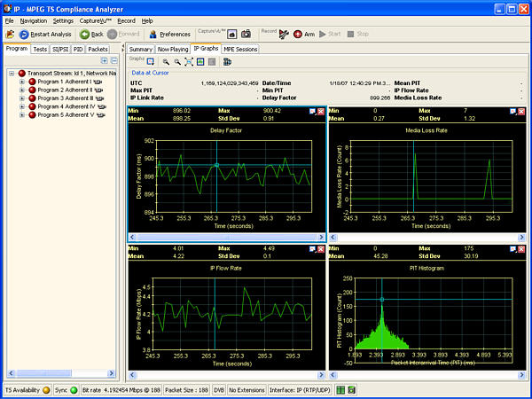Switch to the MPE Sessions tab
Viewport: 532px width, 399px height.
tap(240, 49)
